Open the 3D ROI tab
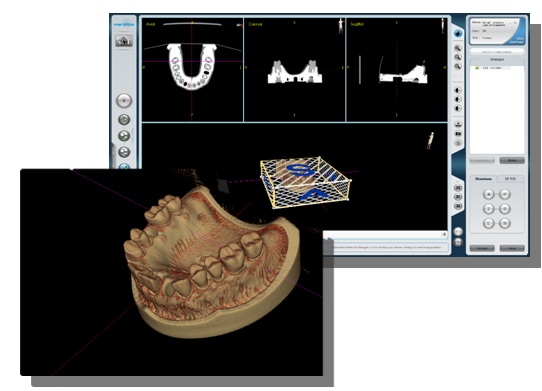The width and height of the screenshot is (542, 391). 510,179
